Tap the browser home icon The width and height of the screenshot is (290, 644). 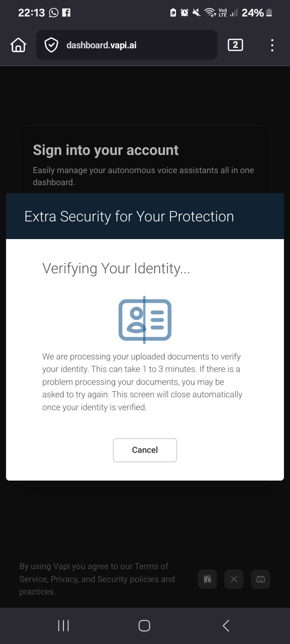click(18, 45)
